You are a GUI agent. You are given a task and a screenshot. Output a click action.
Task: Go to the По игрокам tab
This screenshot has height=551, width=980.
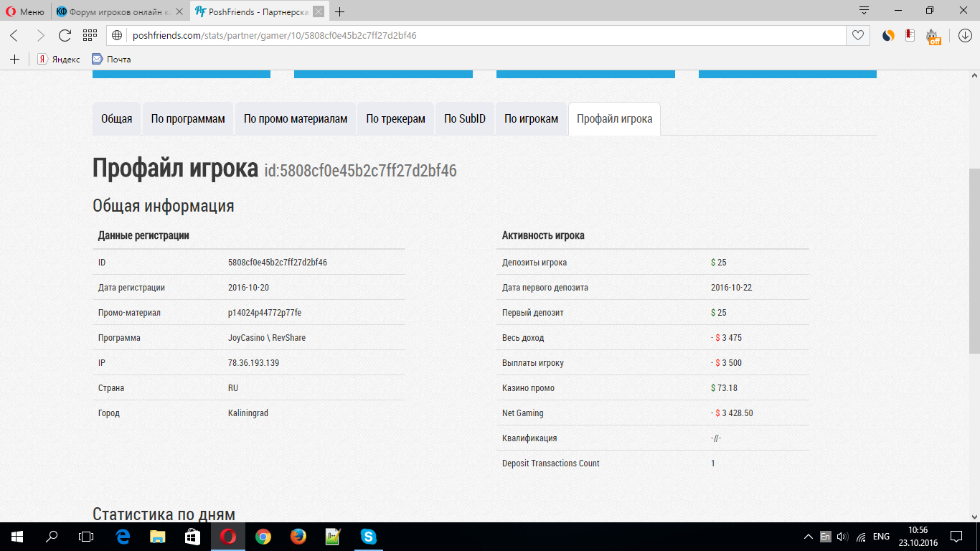pos(531,118)
